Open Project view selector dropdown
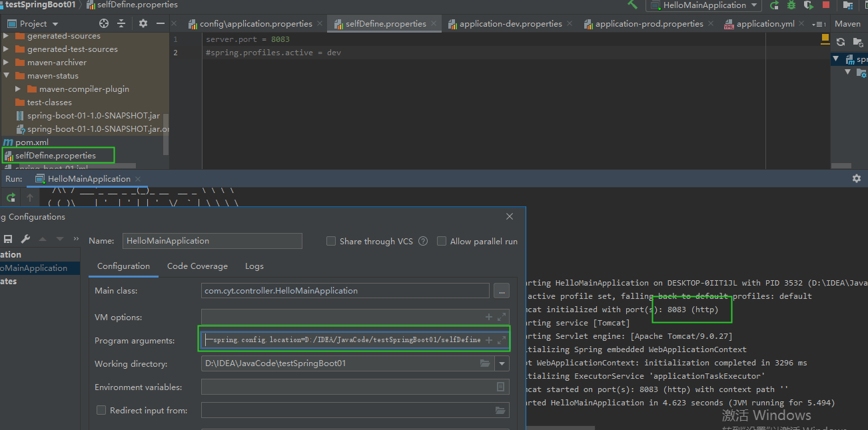 [x=54, y=23]
